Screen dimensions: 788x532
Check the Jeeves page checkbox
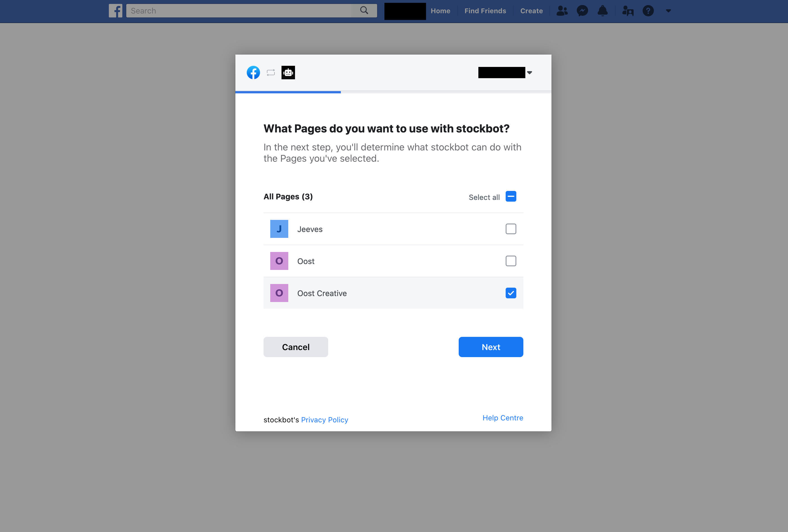pos(511,229)
